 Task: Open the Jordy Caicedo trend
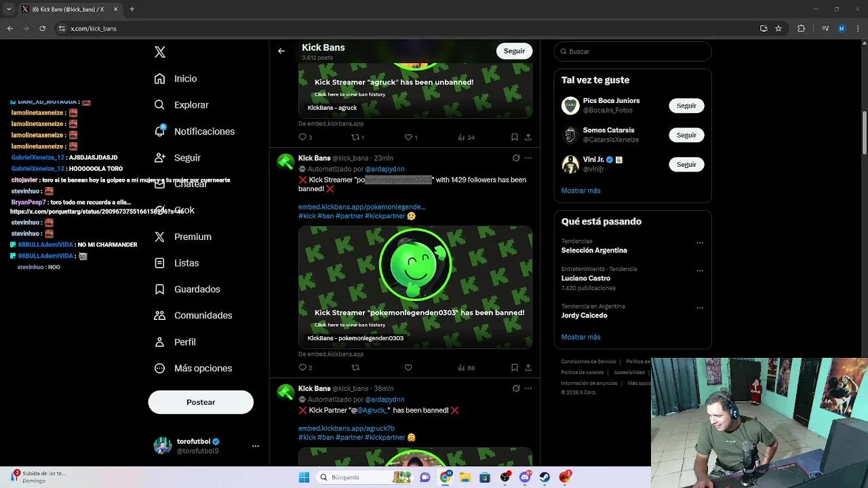click(x=584, y=315)
